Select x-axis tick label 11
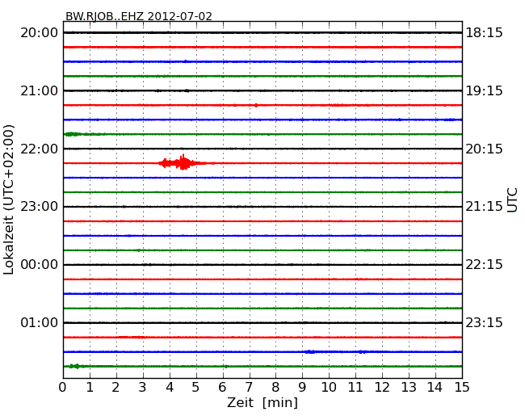This screenshot has width=525, height=420. coord(355,387)
